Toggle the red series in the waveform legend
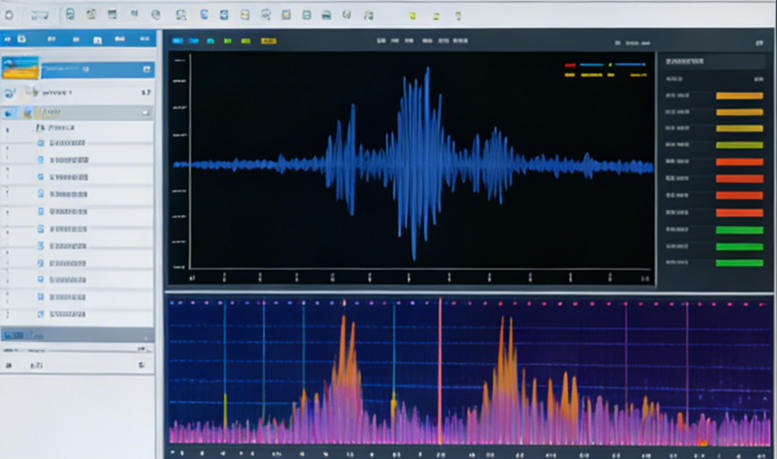 point(570,65)
